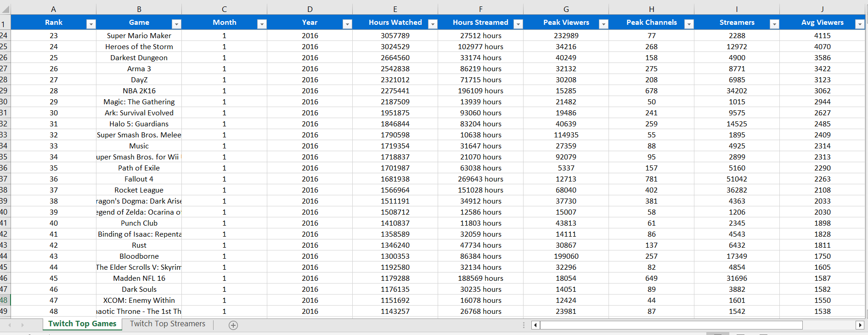
Task: Click the Darkest Dungeon cell
Action: pos(139,57)
